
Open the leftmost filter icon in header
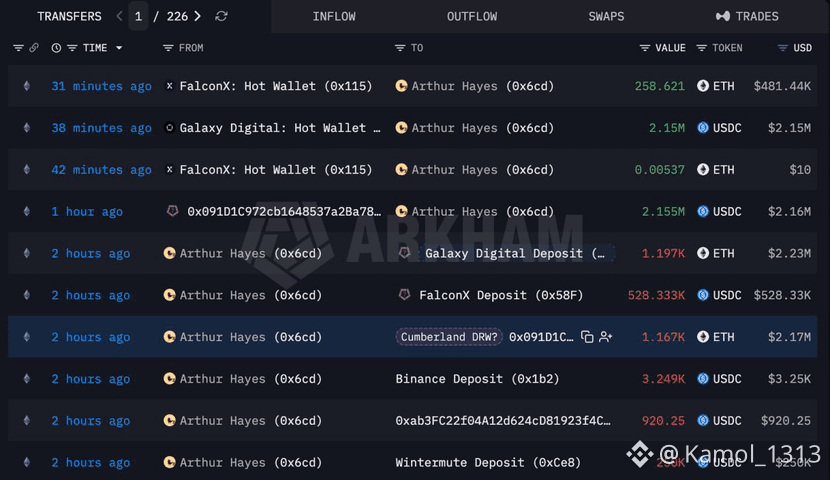[18, 48]
